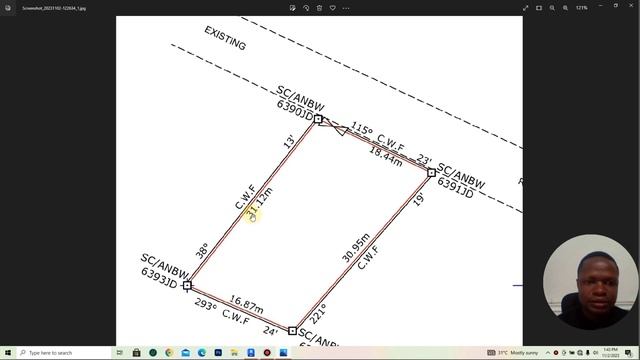Open the Edit image tool in Photos

(292, 8)
